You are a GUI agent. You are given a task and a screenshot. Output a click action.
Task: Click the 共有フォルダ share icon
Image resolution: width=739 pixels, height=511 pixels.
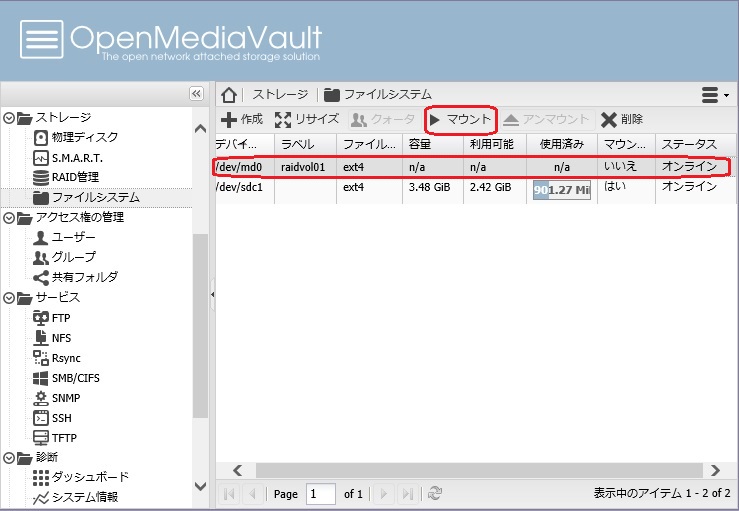[x=41, y=278]
